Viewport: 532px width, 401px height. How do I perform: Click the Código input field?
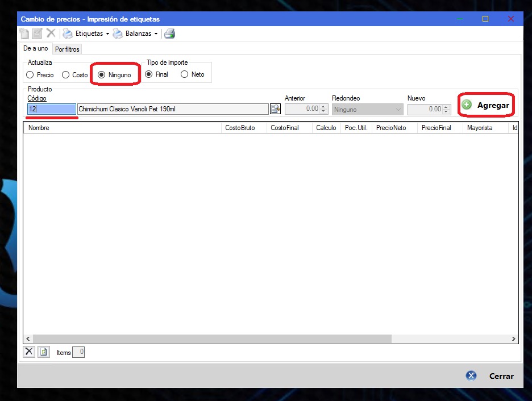pos(52,109)
